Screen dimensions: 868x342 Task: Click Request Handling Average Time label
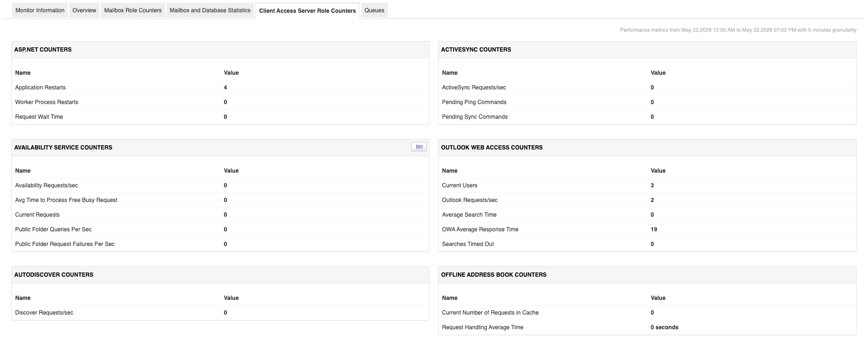coord(483,327)
